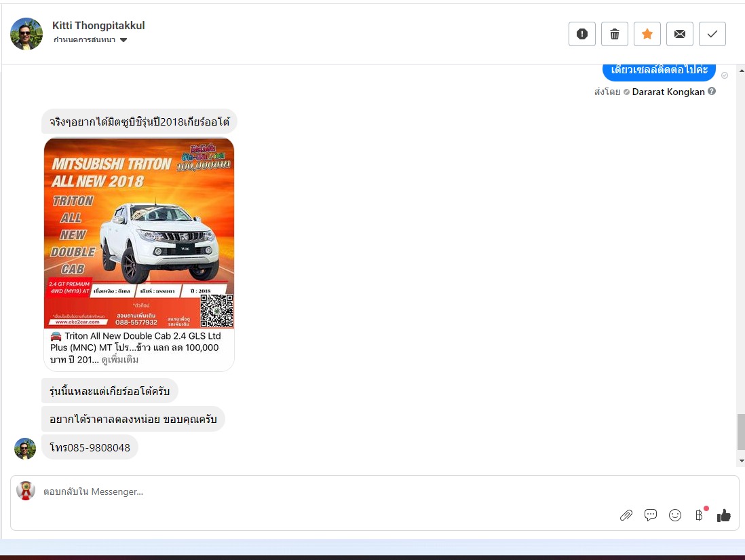Image resolution: width=745 pixels, height=560 pixels.
Task: Click the Dararat Kongkan sender name
Action: pyautogui.click(x=668, y=92)
